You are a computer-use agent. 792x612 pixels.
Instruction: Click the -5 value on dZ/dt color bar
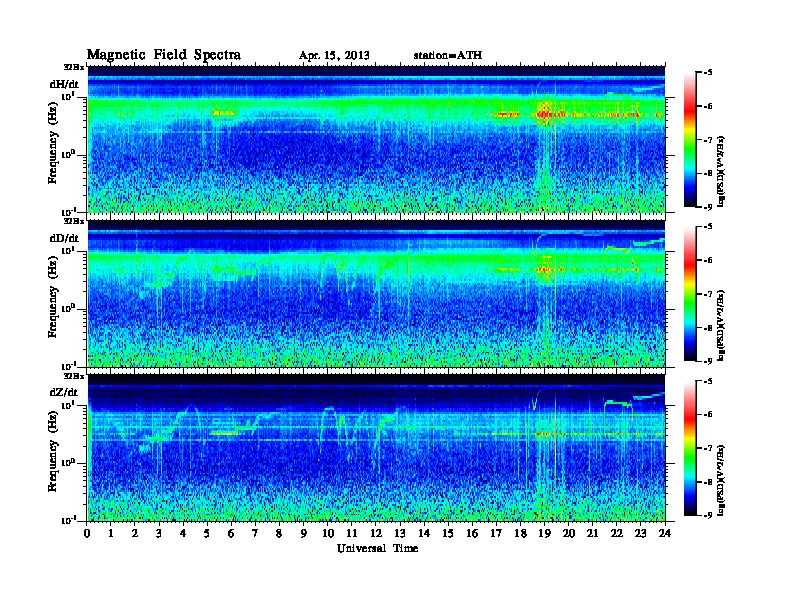click(708, 381)
